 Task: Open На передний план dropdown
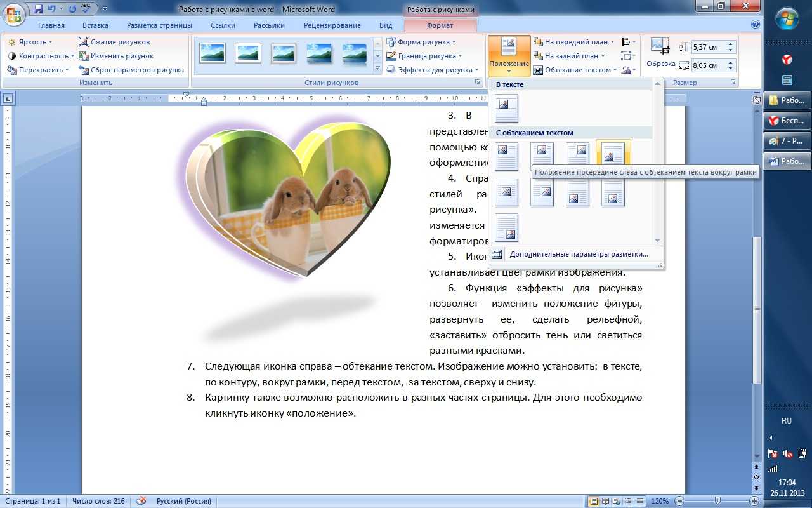pyautogui.click(x=574, y=42)
